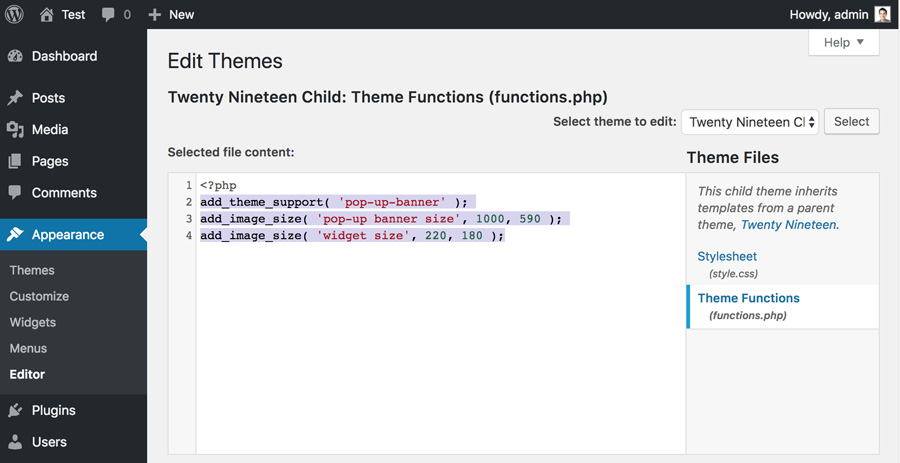Click the WordPress logo icon

[x=15, y=14]
